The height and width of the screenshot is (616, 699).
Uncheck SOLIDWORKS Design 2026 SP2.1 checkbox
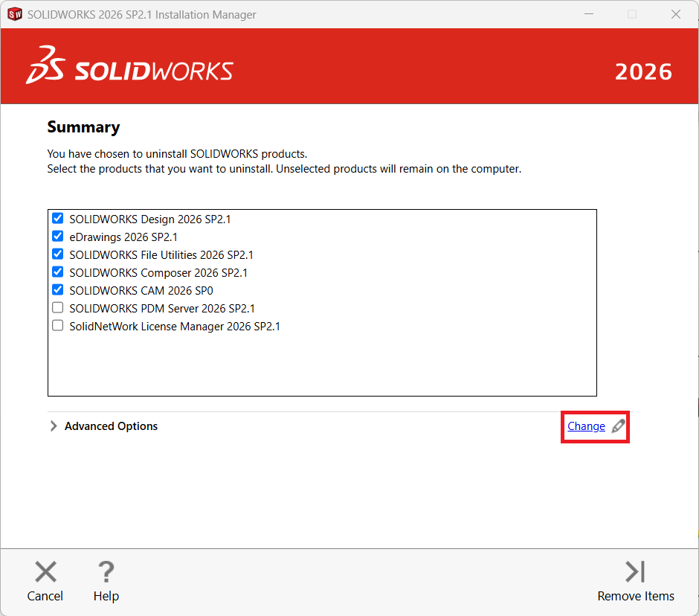pos(57,218)
